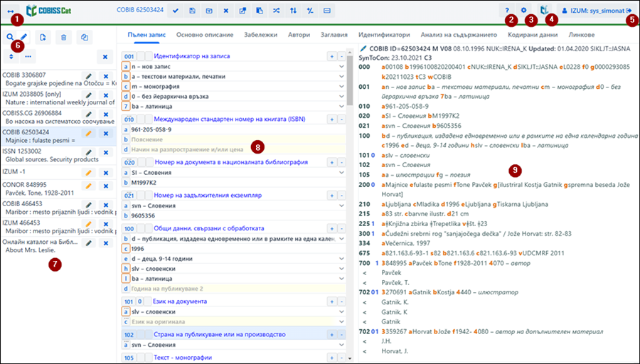Click the three-dots more options icon
Image resolution: width=640 pixels, height=364 pixels.
28,57
